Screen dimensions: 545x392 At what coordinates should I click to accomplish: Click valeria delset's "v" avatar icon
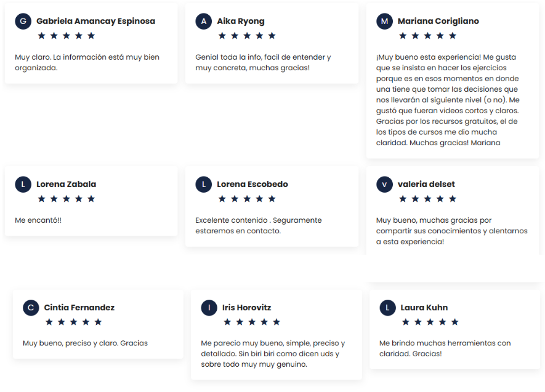(384, 184)
